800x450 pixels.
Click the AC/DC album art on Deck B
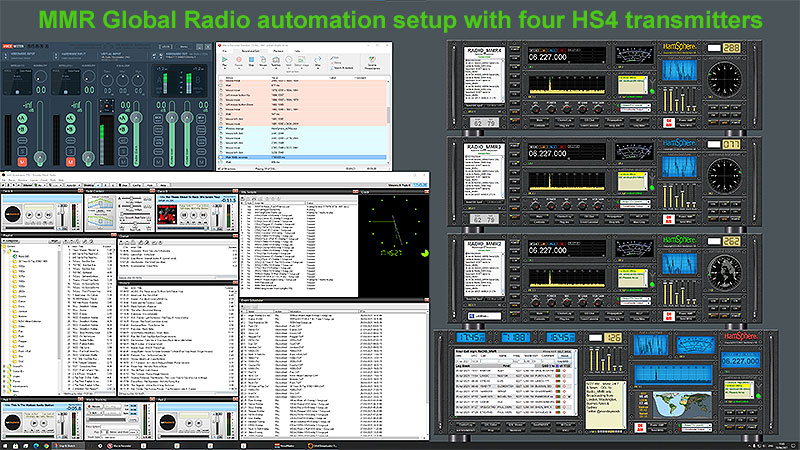click(167, 214)
